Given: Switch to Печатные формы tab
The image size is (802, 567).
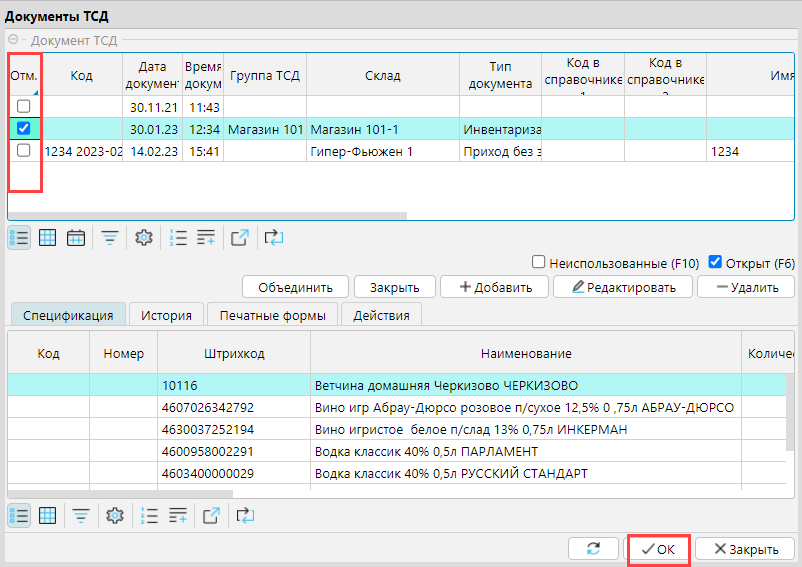Looking at the screenshot, I should pyautogui.click(x=273, y=315).
